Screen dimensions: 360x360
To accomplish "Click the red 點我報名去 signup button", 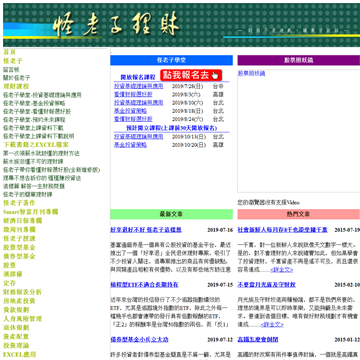I will pyautogui.click(x=191, y=75).
